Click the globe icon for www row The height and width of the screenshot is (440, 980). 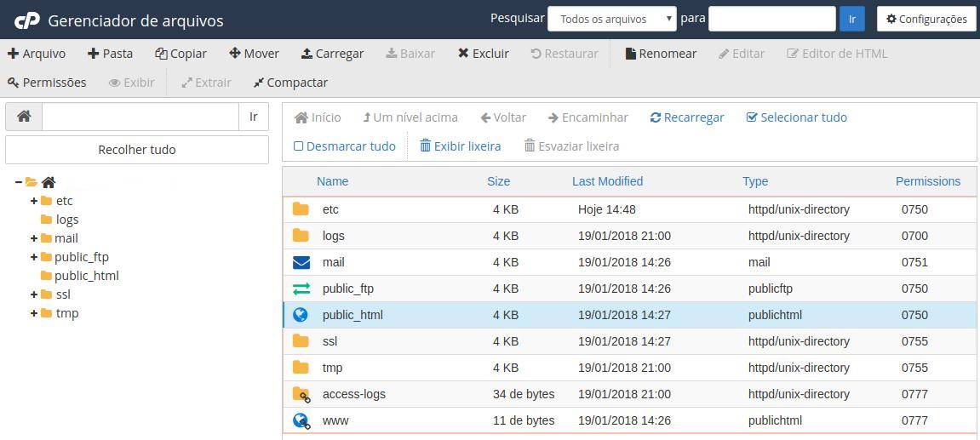tap(301, 420)
